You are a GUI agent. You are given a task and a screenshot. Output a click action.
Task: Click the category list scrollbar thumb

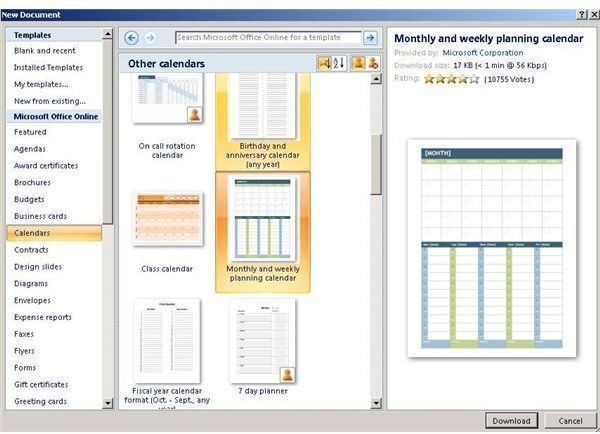click(108, 132)
